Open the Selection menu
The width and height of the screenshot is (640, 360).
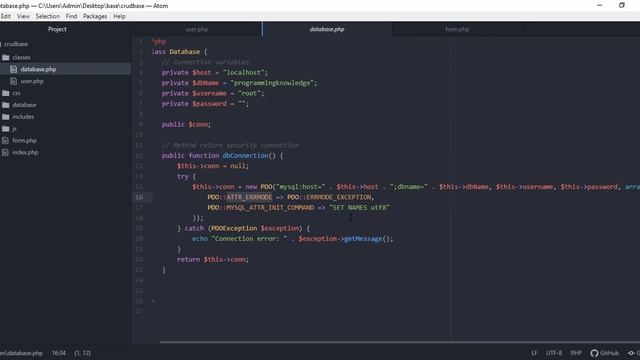(48, 16)
